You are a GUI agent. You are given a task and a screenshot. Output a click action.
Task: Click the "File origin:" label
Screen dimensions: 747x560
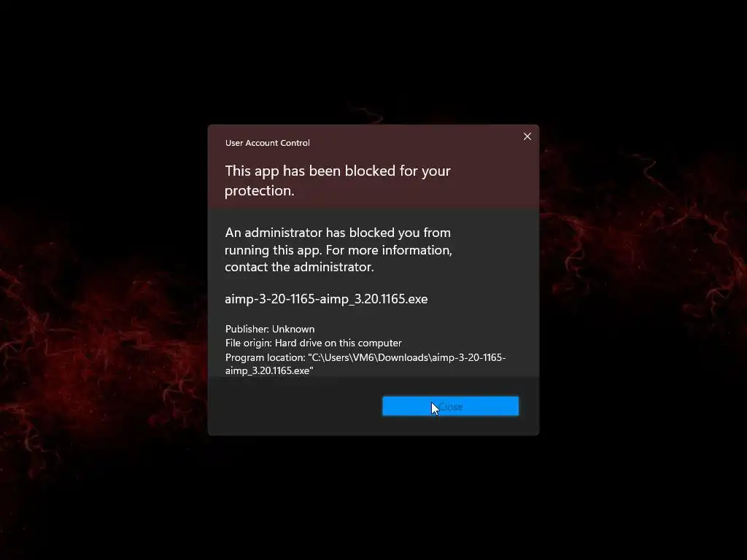249,343
